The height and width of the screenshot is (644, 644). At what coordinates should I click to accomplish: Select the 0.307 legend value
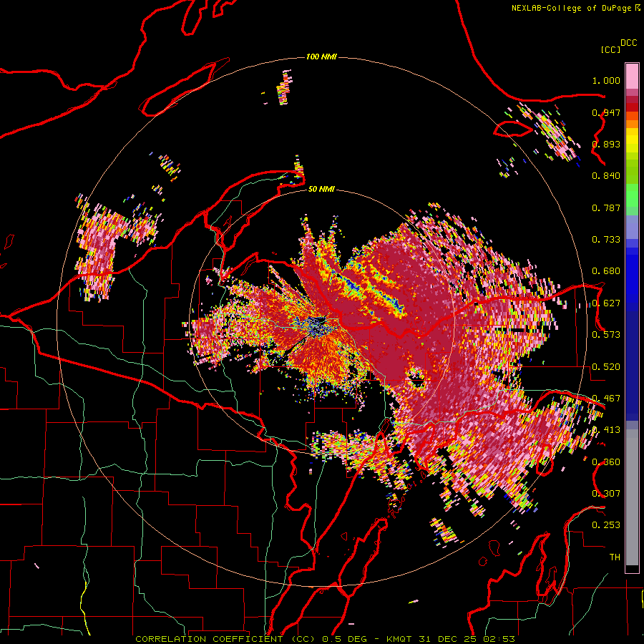(606, 494)
